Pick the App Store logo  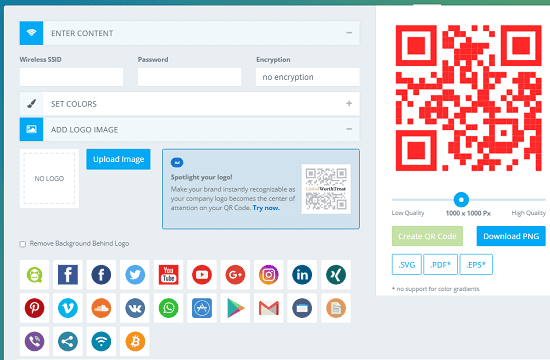click(x=202, y=308)
